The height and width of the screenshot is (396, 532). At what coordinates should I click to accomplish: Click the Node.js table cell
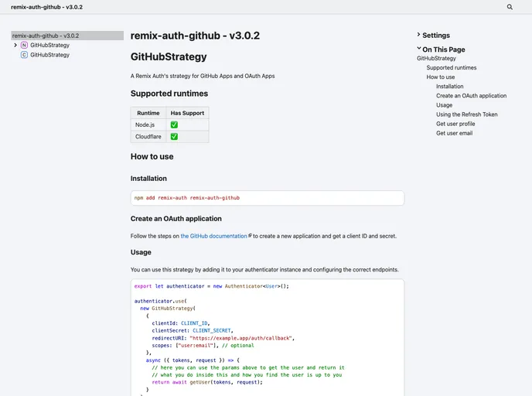148,125
